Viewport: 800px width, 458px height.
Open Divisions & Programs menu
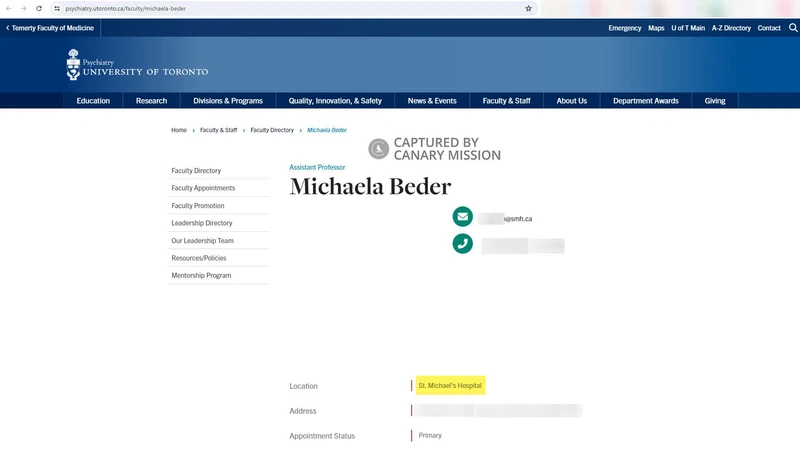(x=228, y=101)
